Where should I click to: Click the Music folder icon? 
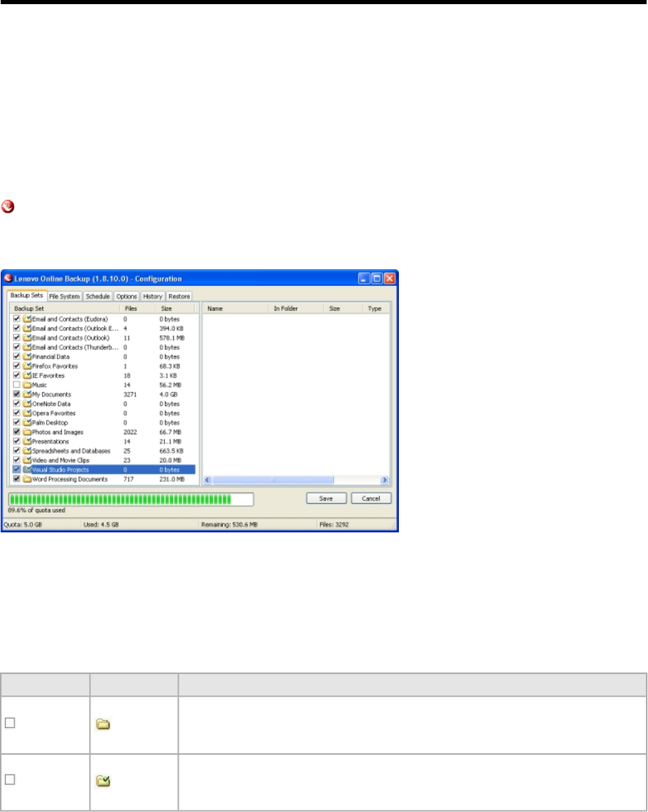[x=27, y=385]
